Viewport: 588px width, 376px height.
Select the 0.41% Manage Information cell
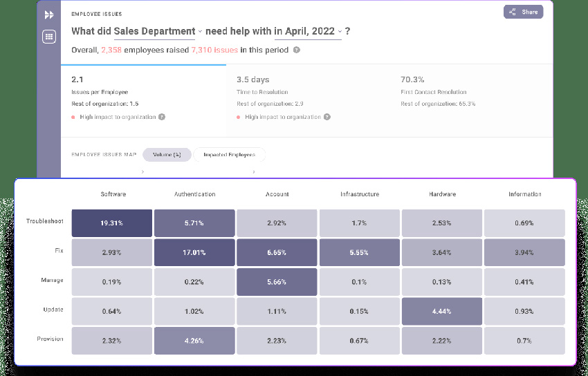point(524,282)
